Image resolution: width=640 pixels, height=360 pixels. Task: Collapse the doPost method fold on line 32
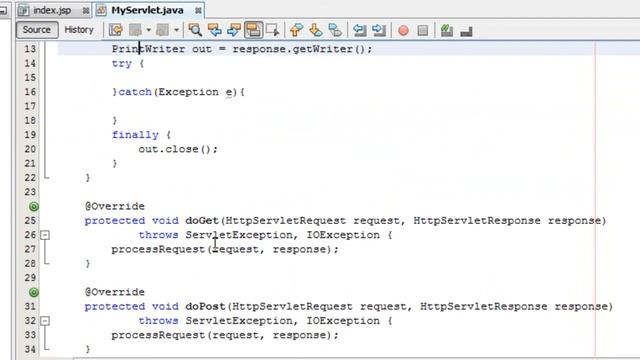45,321
